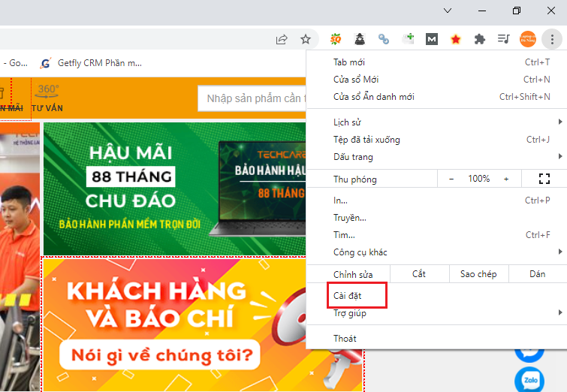The width and height of the screenshot is (567, 392).
Task: Click the orange profile avatar
Action: coord(528,39)
